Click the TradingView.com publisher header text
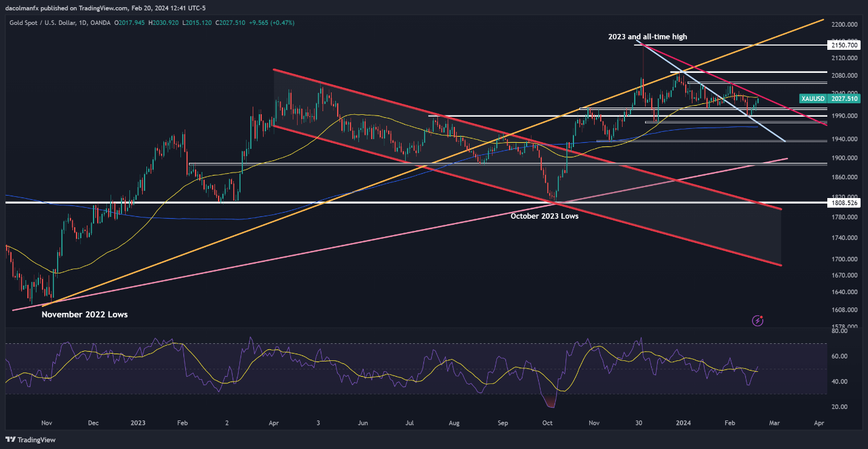The image size is (868, 449). (x=79, y=7)
